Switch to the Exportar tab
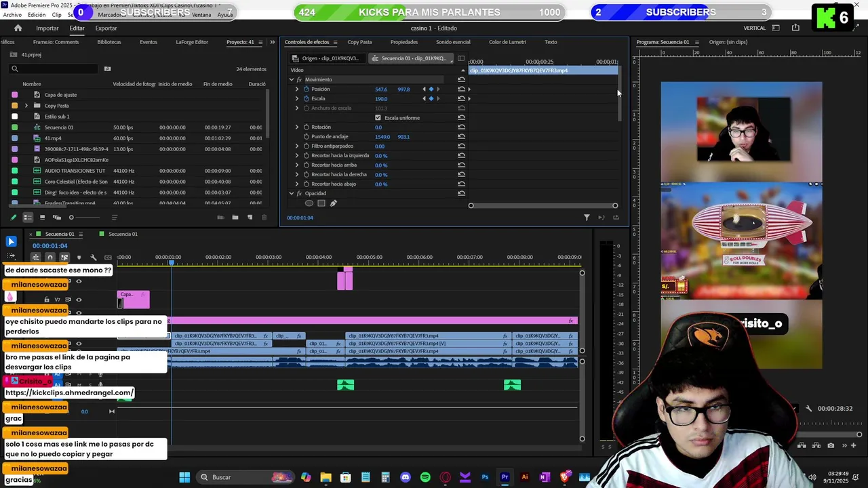The image size is (868, 488). click(106, 28)
